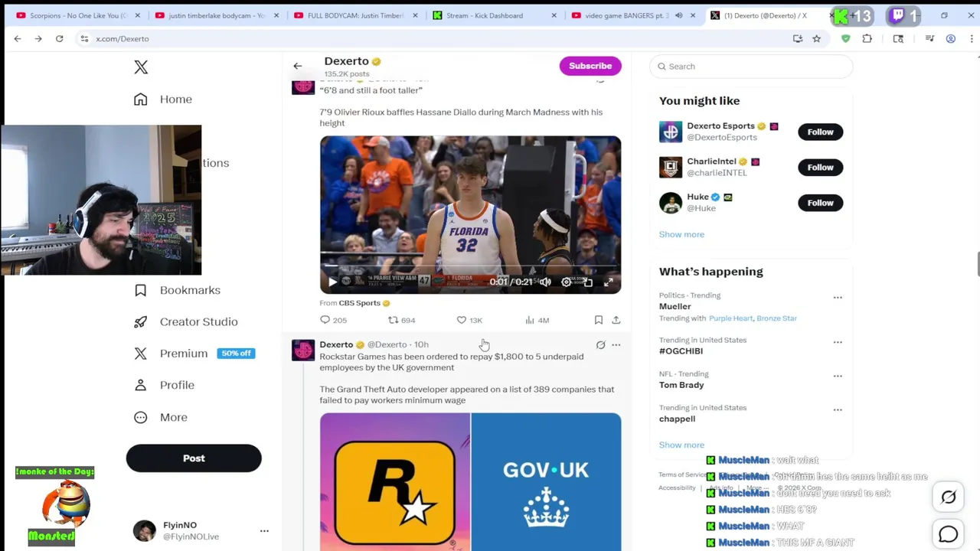This screenshot has width=980, height=551.
Task: Open Chrome profile avatar icon
Action: click(951, 38)
